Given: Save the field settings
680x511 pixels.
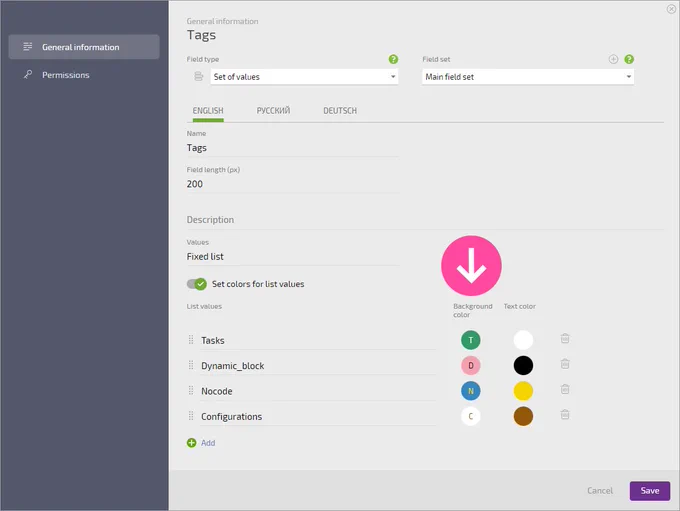Looking at the screenshot, I should coord(650,491).
